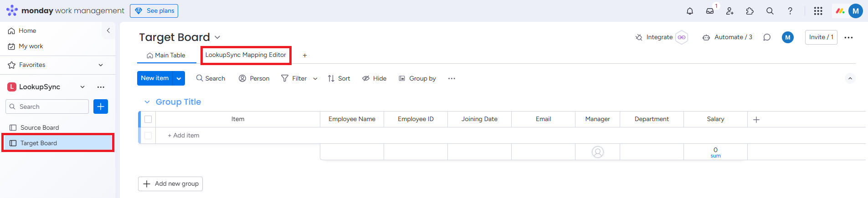Click the integration center purple icon
The width and height of the screenshot is (868, 198).
coord(682,37)
